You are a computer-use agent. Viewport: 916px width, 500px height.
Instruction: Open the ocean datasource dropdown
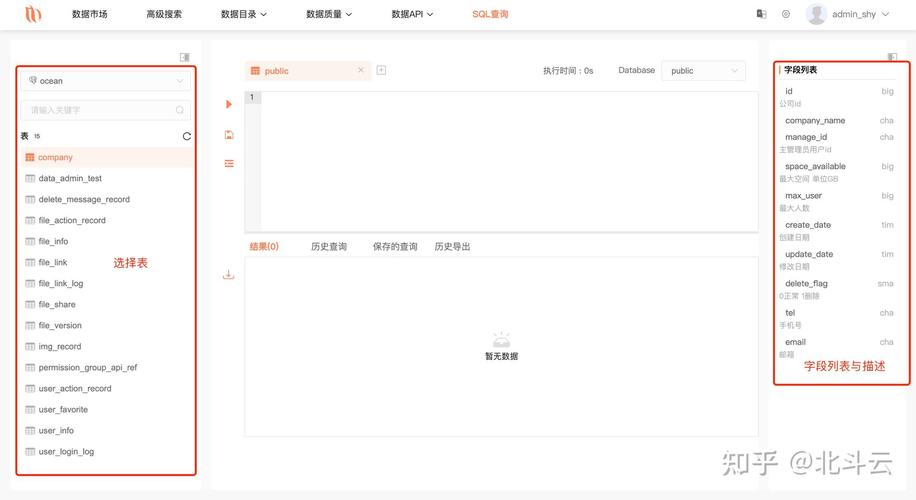[x=106, y=81]
